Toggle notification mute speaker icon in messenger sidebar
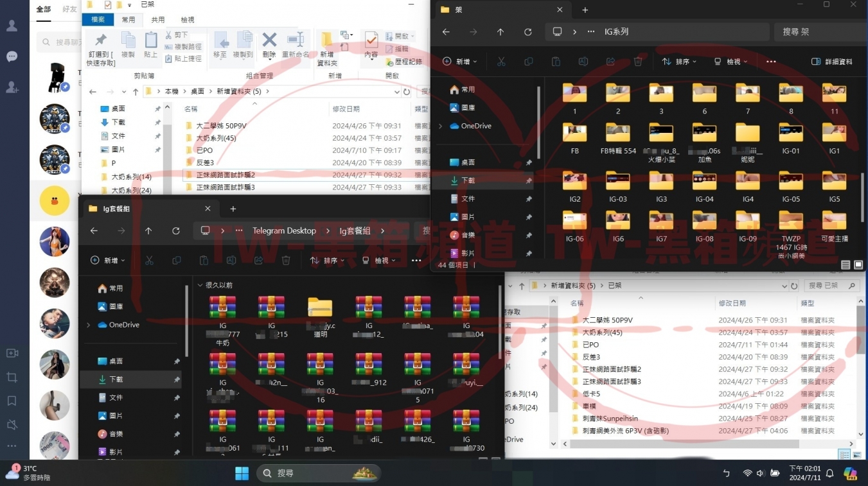 [x=12, y=424]
